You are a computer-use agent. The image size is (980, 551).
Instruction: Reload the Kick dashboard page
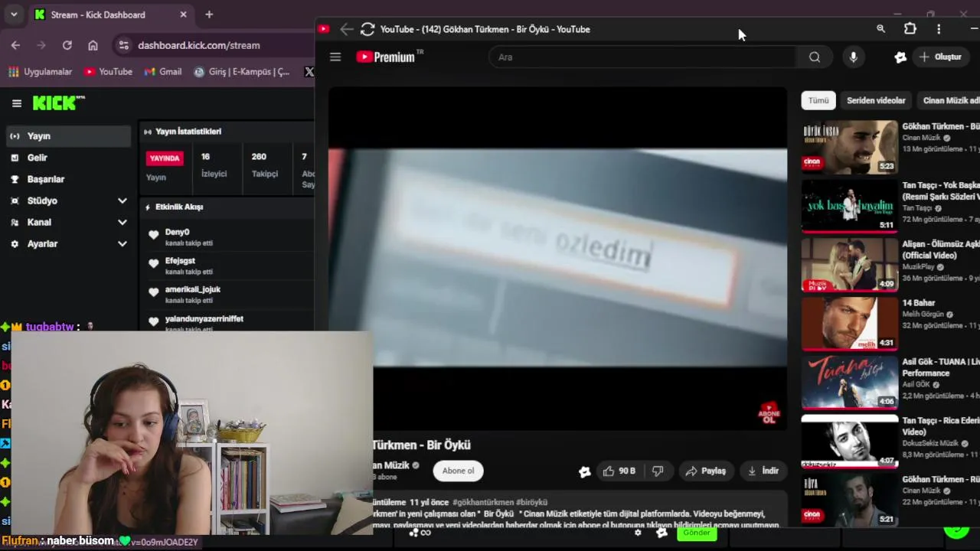67,45
